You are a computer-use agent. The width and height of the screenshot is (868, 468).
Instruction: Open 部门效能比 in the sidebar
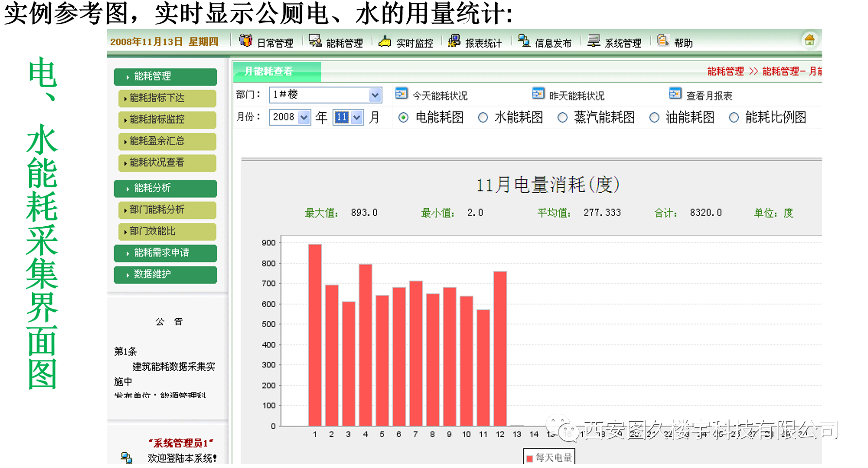[167, 232]
